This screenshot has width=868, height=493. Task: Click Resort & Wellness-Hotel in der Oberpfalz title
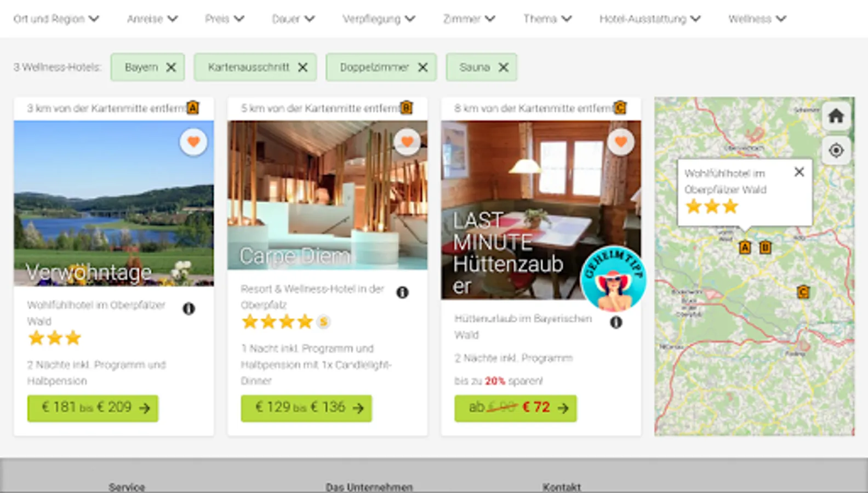coord(312,297)
